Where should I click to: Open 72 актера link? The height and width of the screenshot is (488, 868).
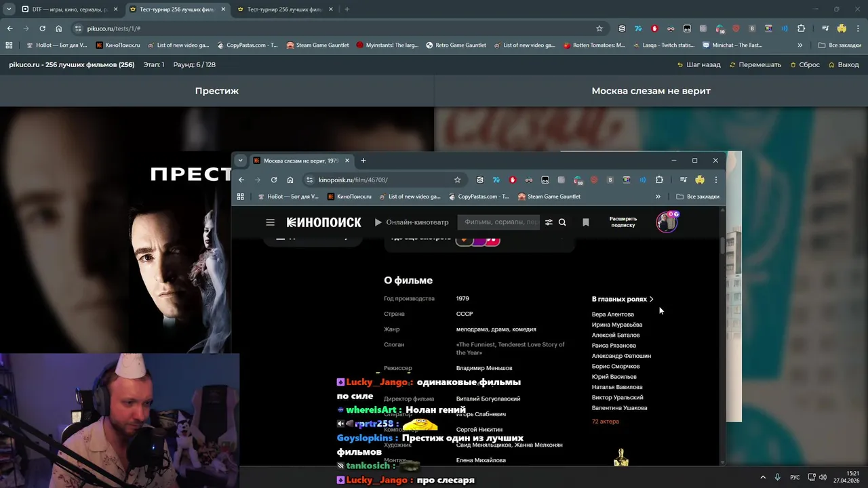606,422
